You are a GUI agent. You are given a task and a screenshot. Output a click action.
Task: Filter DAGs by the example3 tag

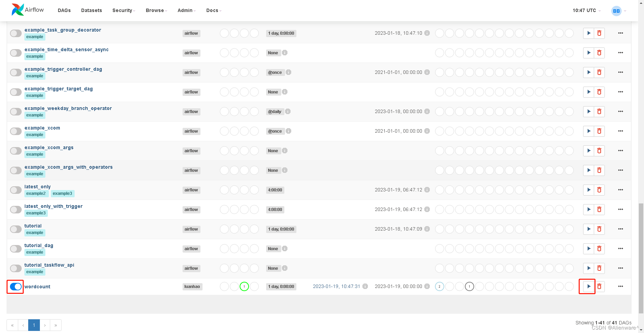pyautogui.click(x=63, y=193)
